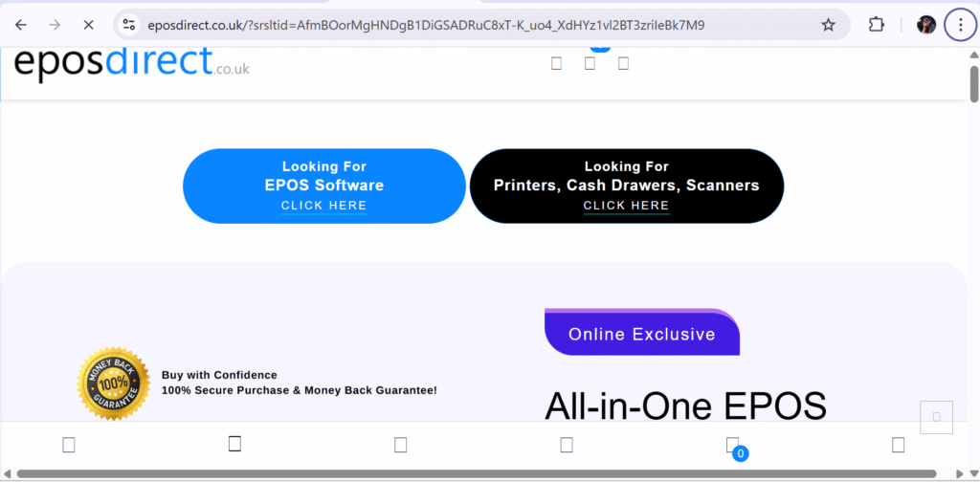
Task: Click the horizontal scrollbar right arrow
Action: tap(961, 474)
